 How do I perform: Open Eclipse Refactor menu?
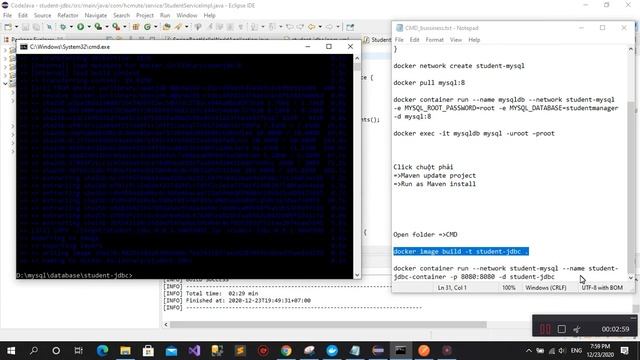[x=68, y=15]
